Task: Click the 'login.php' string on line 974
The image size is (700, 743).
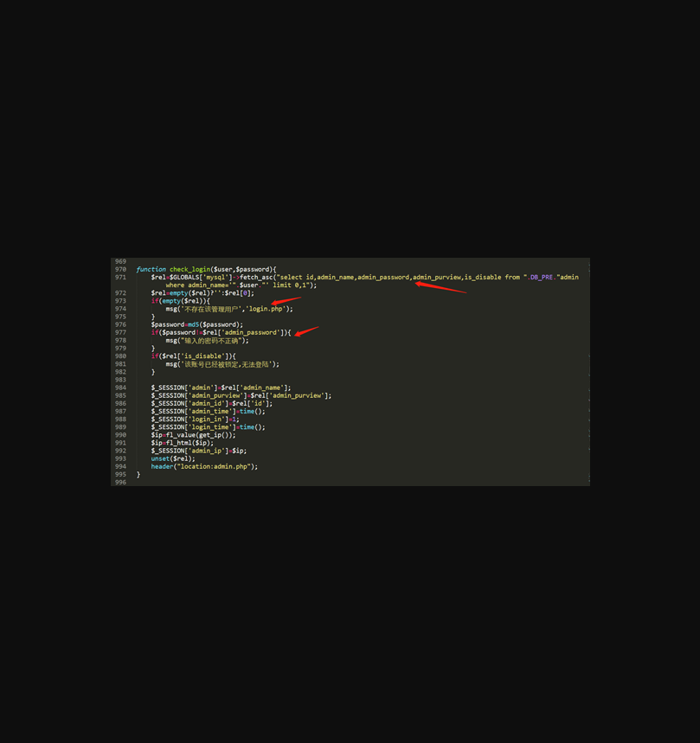Action: 267,309
